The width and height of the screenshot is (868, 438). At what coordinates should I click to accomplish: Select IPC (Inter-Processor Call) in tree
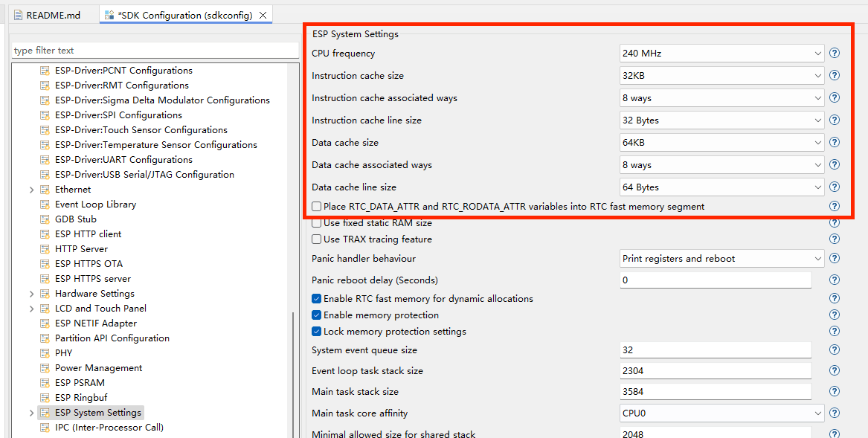point(109,428)
